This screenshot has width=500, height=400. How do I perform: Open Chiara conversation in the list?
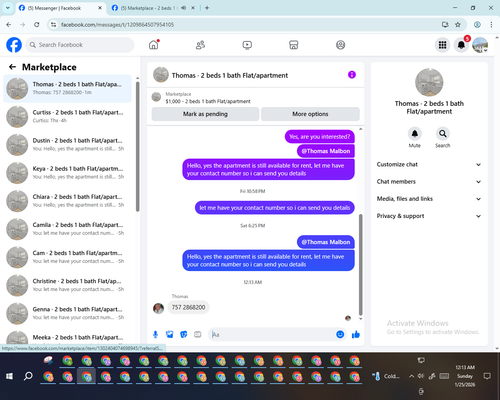[67, 201]
